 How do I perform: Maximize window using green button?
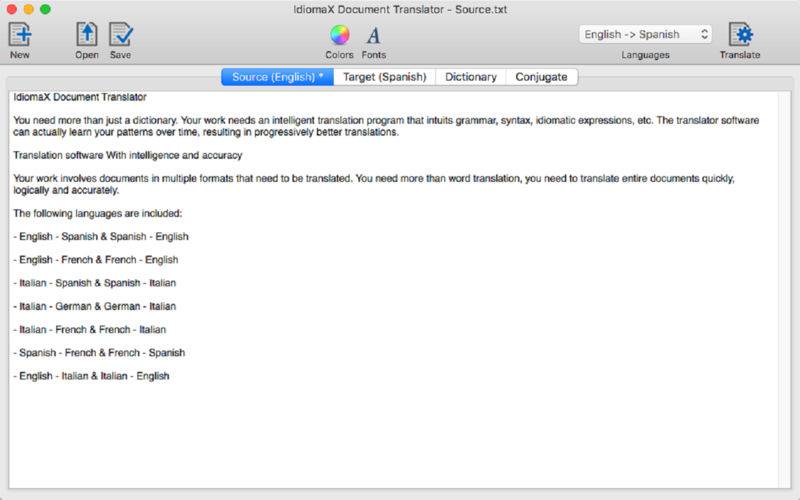[x=45, y=9]
